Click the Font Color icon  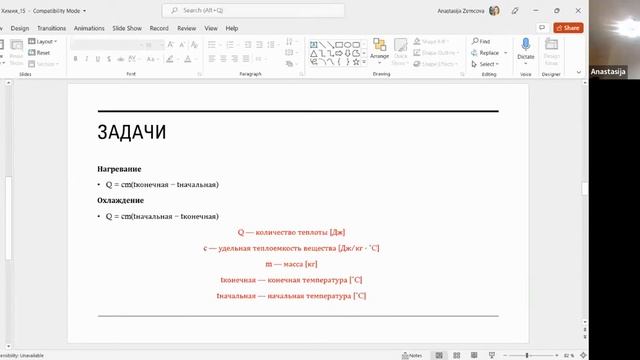[188, 59]
